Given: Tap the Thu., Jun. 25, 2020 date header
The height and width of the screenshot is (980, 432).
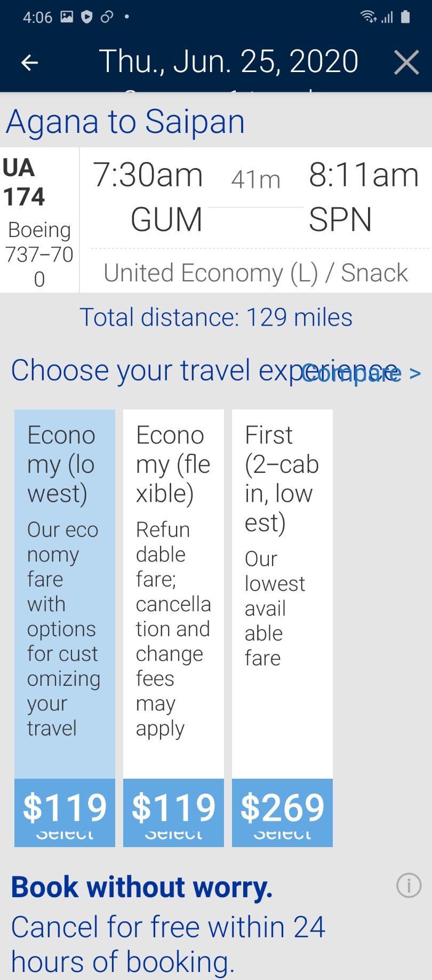Looking at the screenshot, I should pyautogui.click(x=228, y=61).
